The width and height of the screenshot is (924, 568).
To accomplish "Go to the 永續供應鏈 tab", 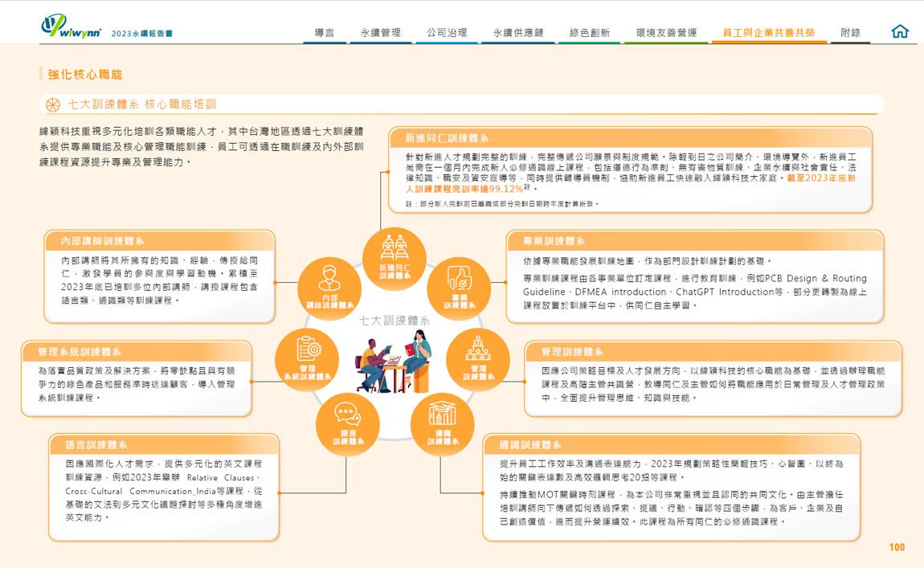I will [518, 33].
